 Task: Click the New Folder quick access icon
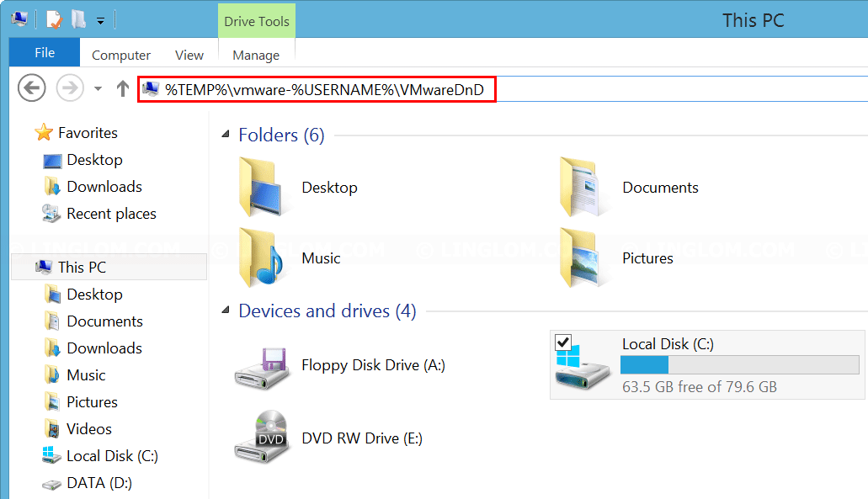click(x=78, y=20)
